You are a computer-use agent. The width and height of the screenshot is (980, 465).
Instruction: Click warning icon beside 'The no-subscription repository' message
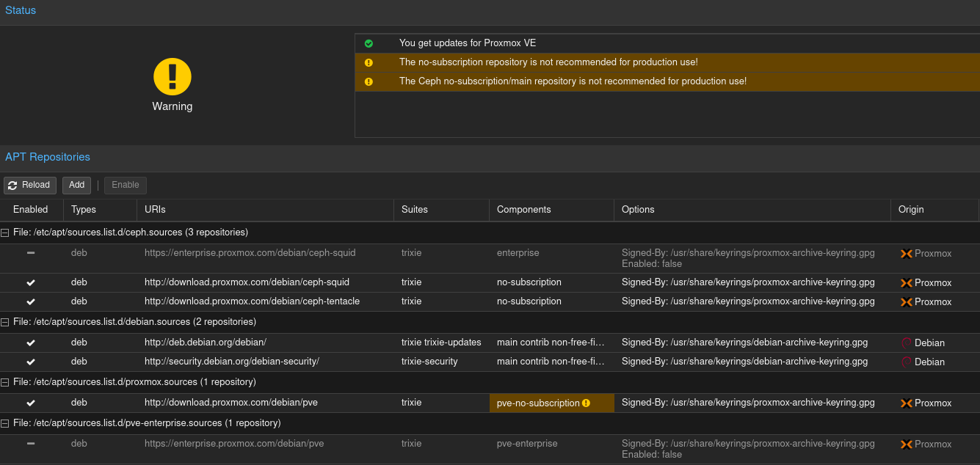pos(369,62)
